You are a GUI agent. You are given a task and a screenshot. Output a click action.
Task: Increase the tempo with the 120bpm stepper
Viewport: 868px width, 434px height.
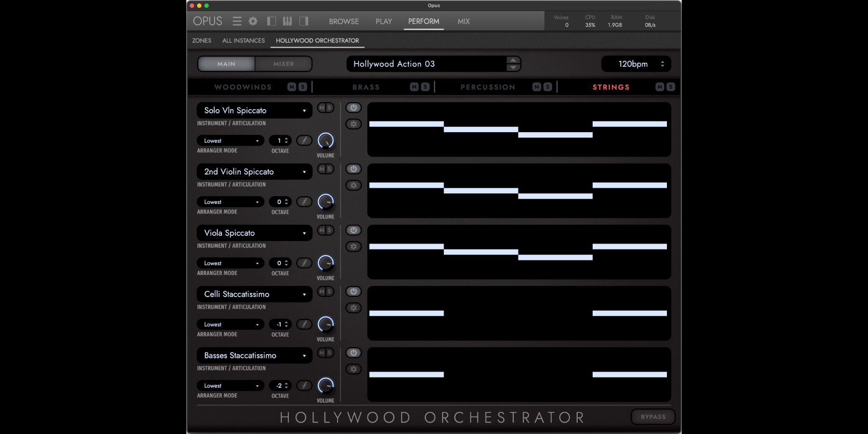663,61
